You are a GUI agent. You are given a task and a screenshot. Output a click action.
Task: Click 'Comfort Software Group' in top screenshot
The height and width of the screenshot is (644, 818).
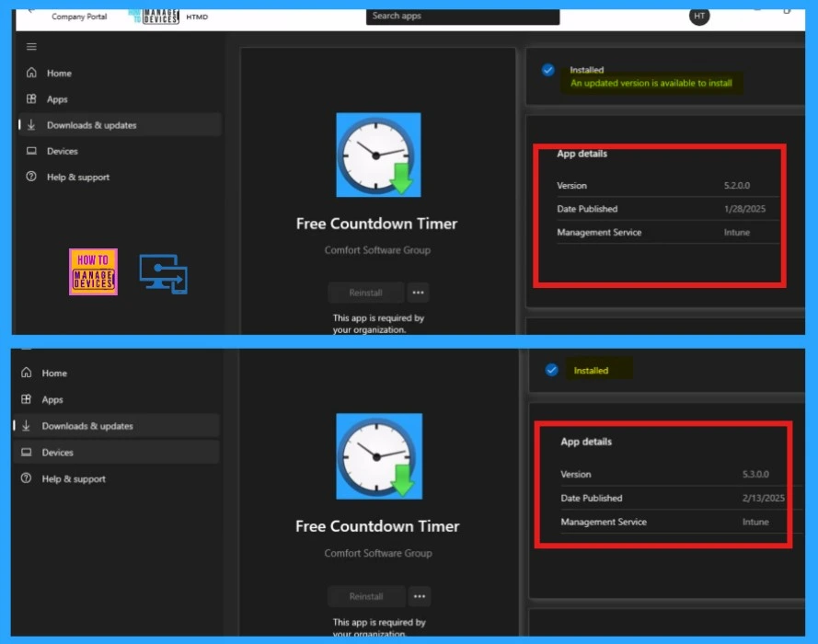click(377, 250)
